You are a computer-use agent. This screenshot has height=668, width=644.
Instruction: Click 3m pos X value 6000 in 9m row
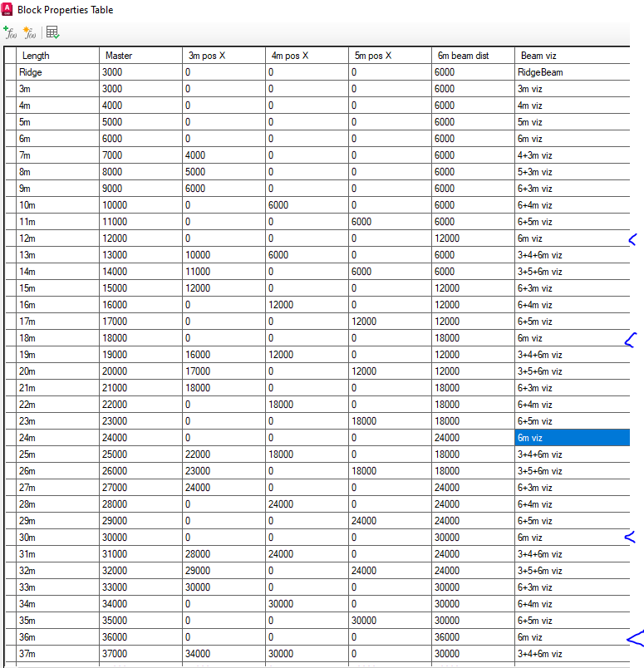[x=224, y=189]
